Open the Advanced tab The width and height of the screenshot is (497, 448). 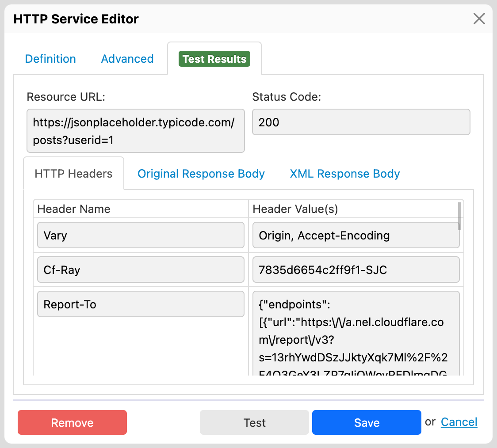coord(127,58)
